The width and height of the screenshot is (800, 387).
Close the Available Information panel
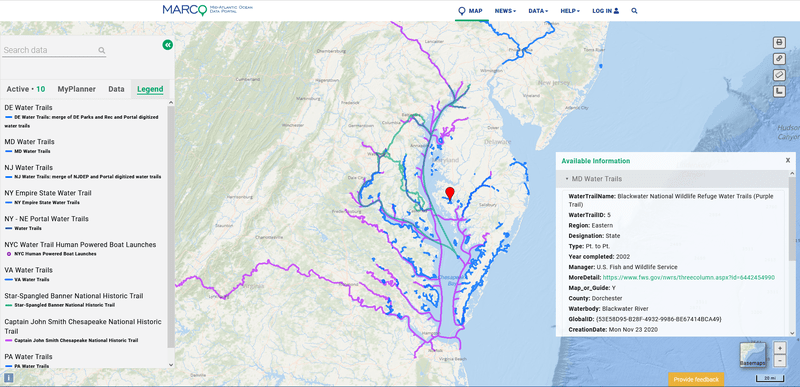pyautogui.click(x=788, y=160)
